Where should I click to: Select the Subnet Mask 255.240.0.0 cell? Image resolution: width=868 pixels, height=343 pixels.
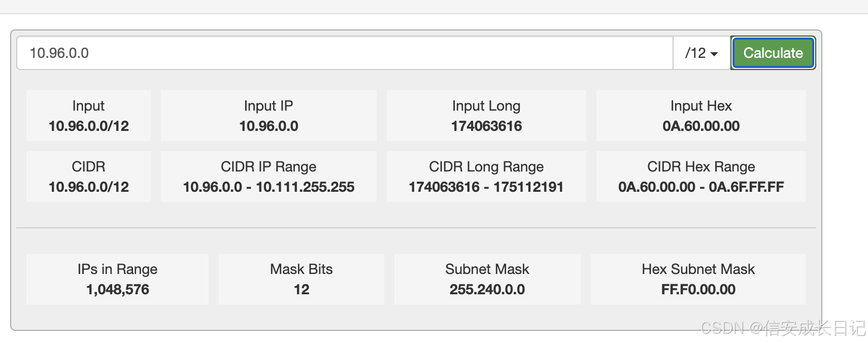[487, 279]
